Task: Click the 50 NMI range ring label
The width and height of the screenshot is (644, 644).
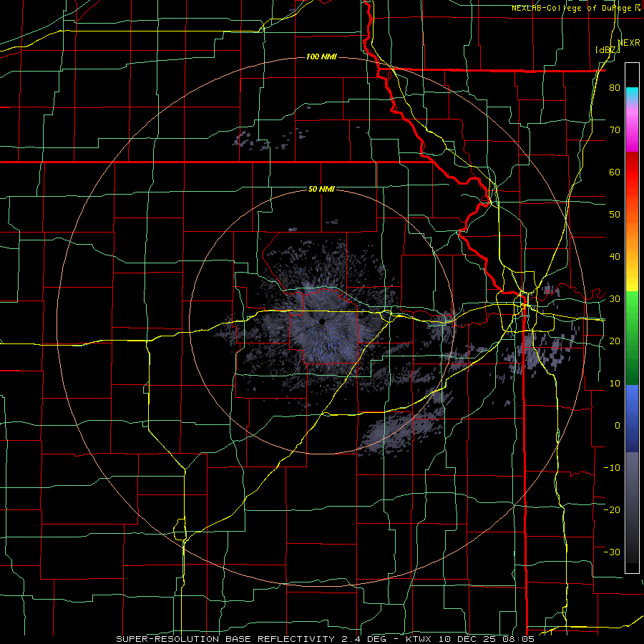Action: coord(321,189)
